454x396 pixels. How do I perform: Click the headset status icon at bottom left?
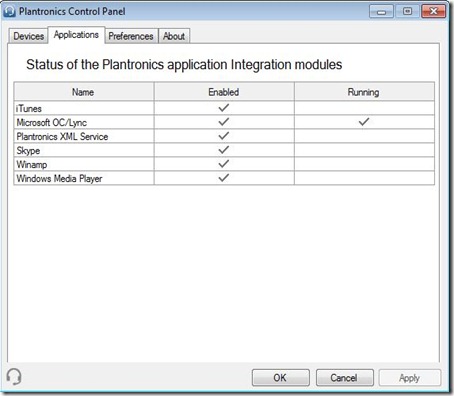tap(14, 377)
